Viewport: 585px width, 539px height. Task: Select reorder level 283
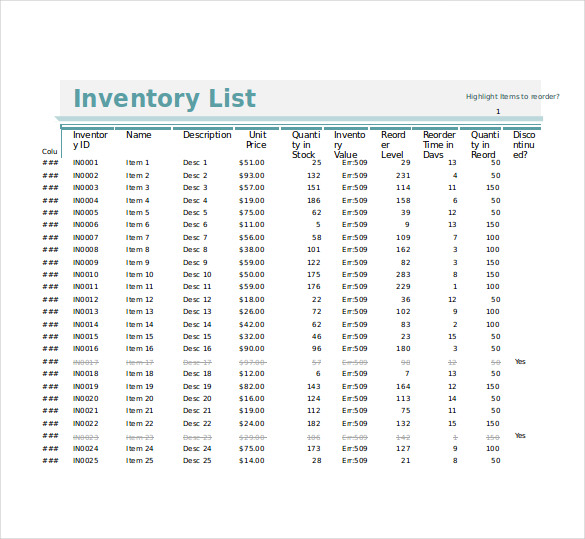point(403,275)
